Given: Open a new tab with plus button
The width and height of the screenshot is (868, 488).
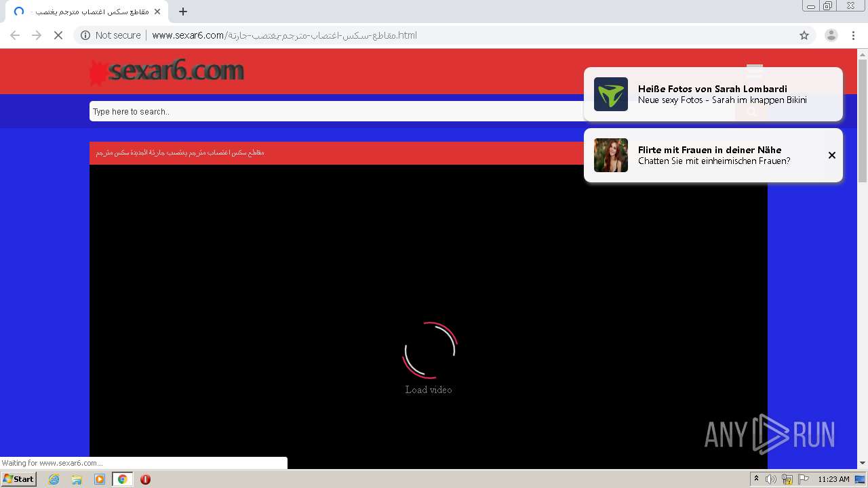Looking at the screenshot, I should pos(183,12).
